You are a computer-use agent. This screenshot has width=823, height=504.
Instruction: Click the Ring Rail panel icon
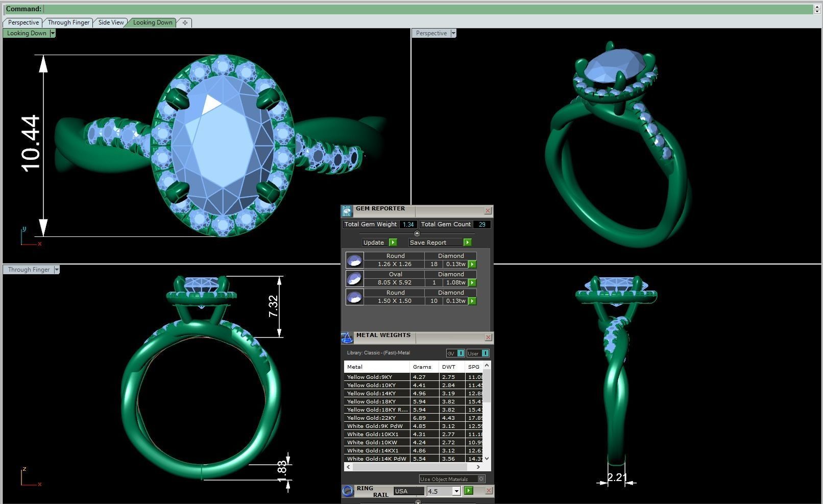pos(347,491)
